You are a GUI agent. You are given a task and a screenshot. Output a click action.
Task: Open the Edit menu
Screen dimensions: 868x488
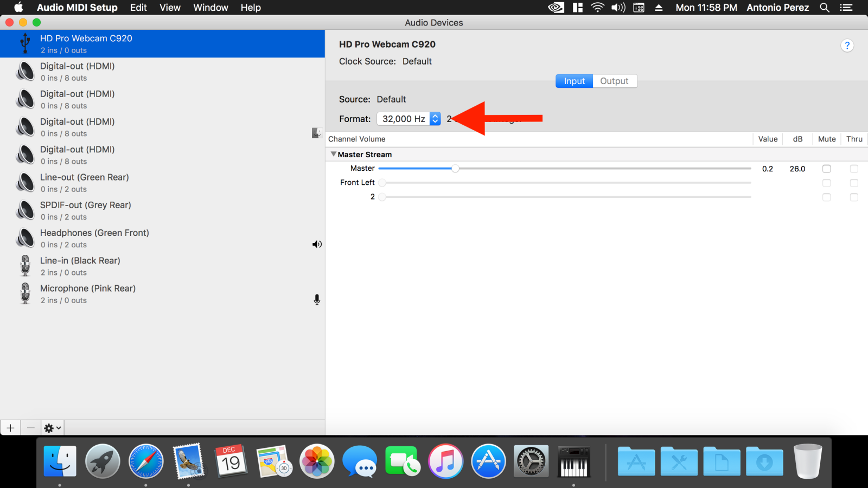138,8
